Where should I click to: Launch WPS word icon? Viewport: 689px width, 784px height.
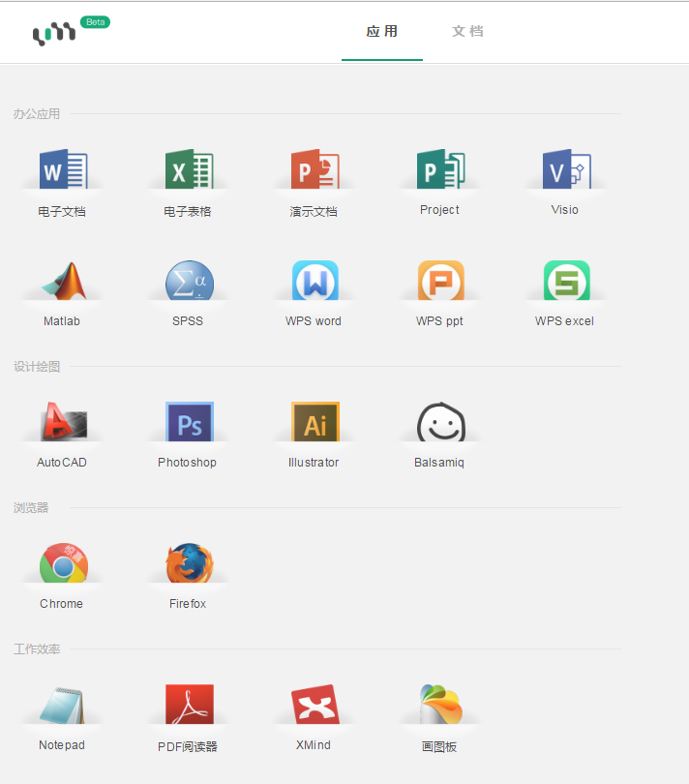(x=315, y=280)
